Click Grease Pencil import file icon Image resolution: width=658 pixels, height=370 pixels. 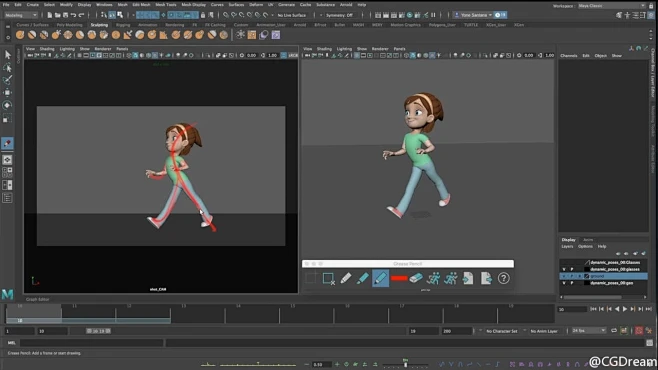[468, 278]
